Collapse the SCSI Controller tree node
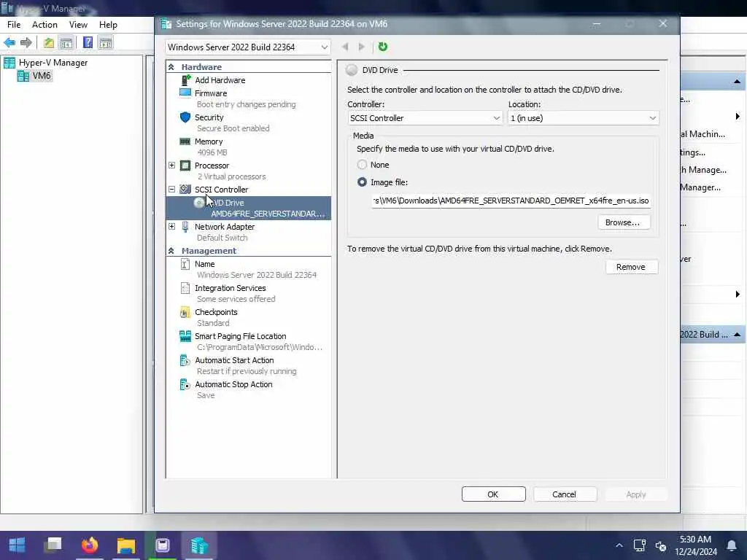Screen dimensions: 747x560 172,190
